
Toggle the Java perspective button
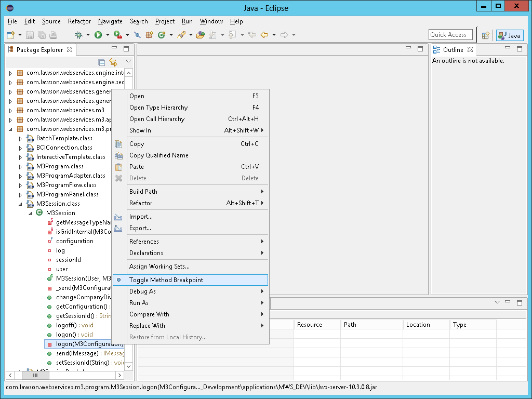point(509,35)
